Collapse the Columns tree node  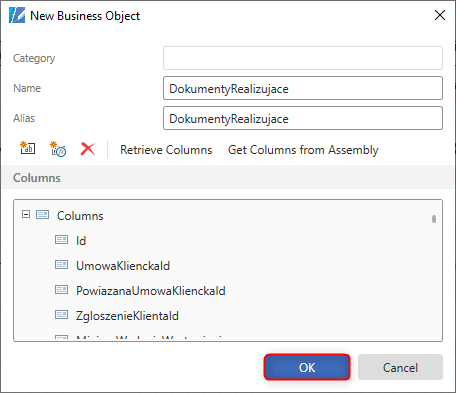click(26, 214)
